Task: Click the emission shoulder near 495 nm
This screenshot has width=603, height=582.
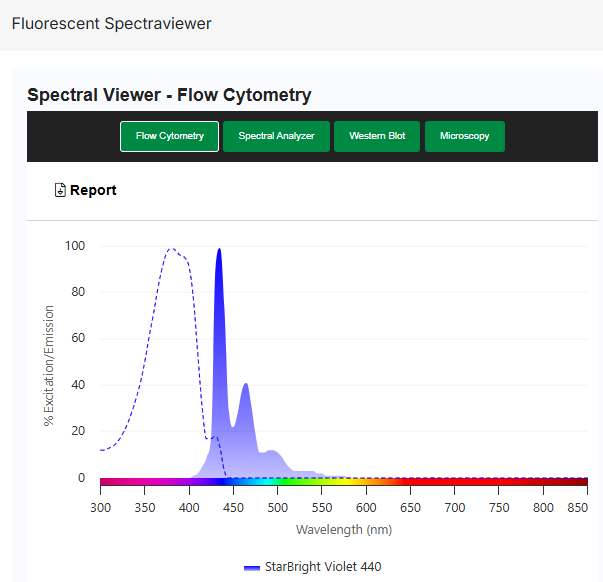Action: pyautogui.click(x=272, y=453)
